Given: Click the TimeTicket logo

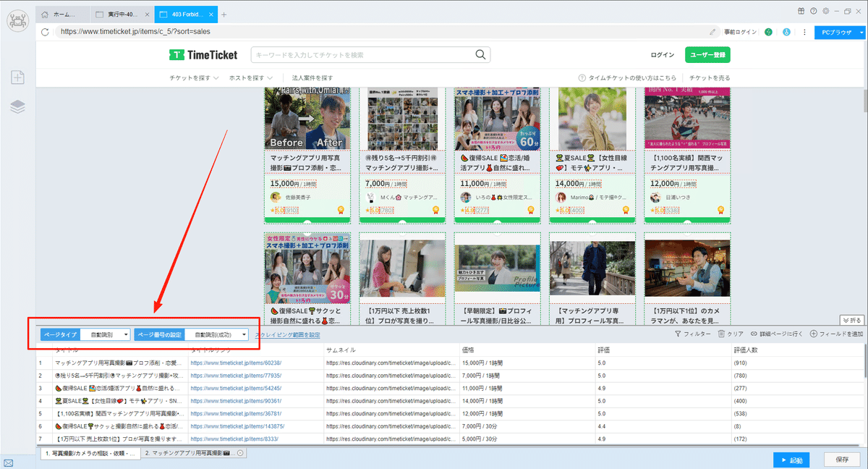Looking at the screenshot, I should [x=203, y=55].
